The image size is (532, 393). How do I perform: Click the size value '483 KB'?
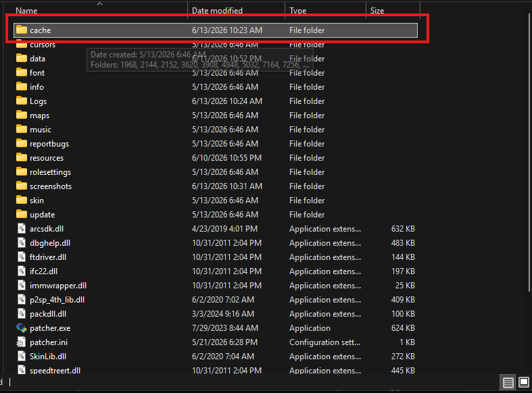[403, 243]
